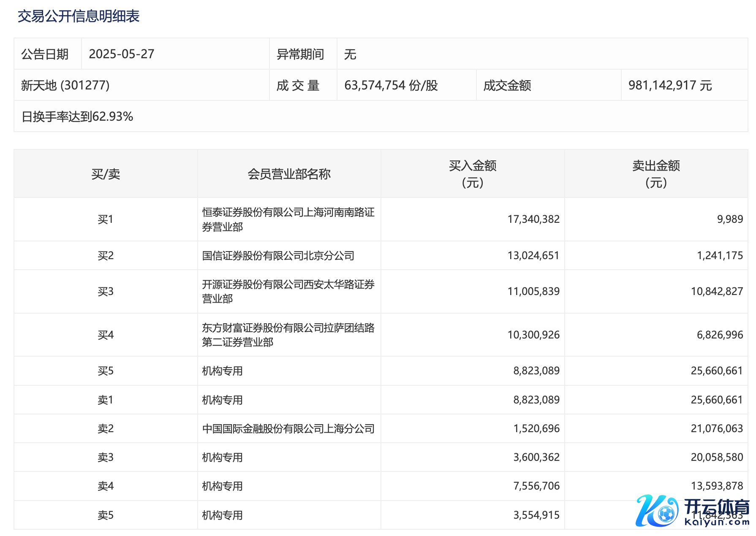Select sell amount 21,076,063 in row 卖2
756x536 pixels.
click(x=716, y=429)
